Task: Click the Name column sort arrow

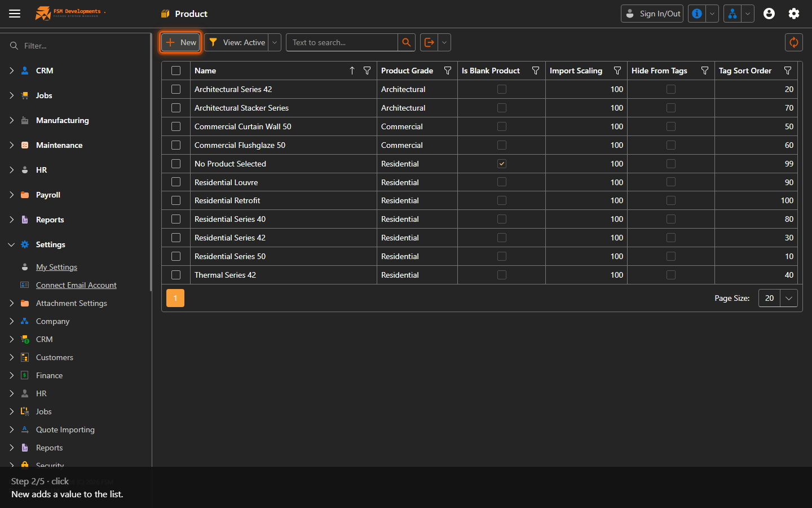Action: point(352,71)
